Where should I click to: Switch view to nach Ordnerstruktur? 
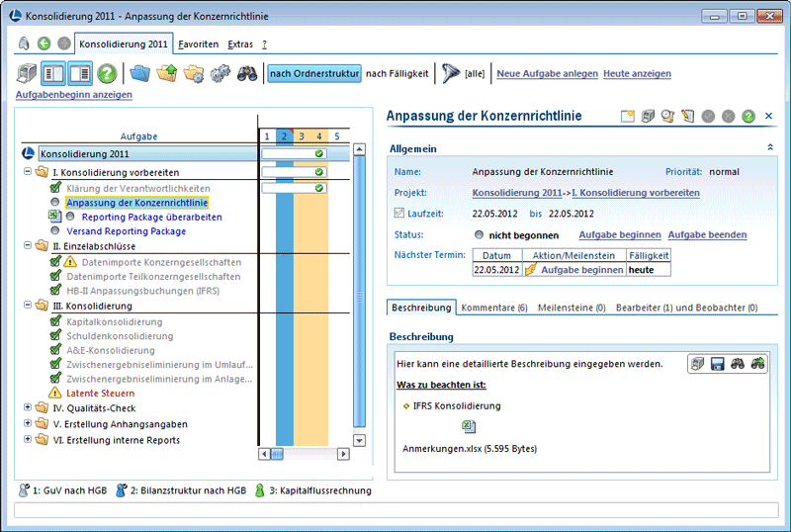coord(314,74)
